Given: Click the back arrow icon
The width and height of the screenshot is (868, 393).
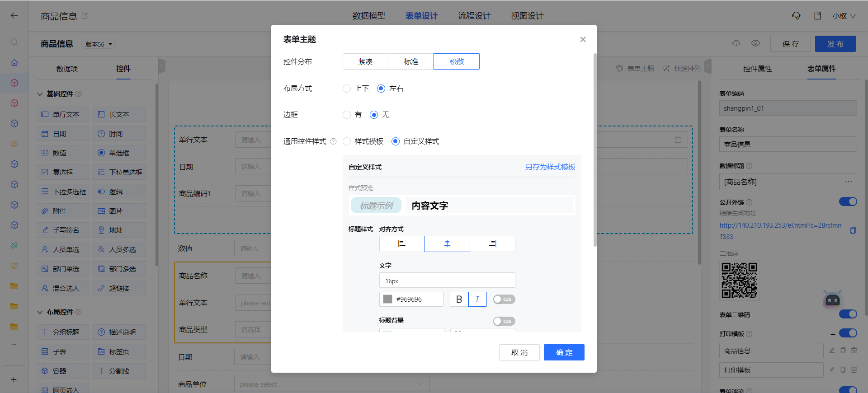Looking at the screenshot, I should pyautogui.click(x=14, y=16).
